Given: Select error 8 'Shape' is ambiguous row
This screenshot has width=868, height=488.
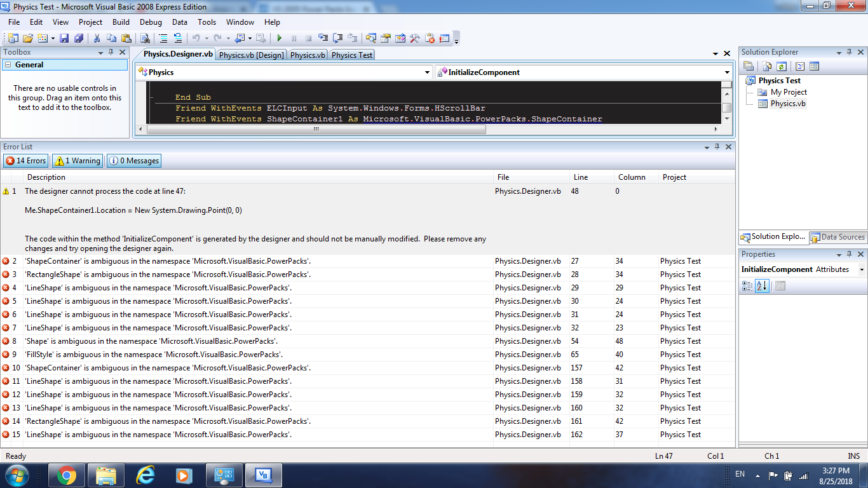Looking at the screenshot, I should tap(367, 341).
